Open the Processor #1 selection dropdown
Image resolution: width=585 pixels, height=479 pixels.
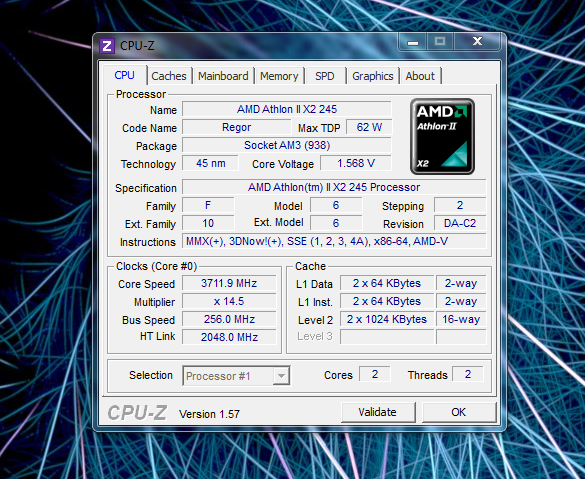[x=236, y=376]
